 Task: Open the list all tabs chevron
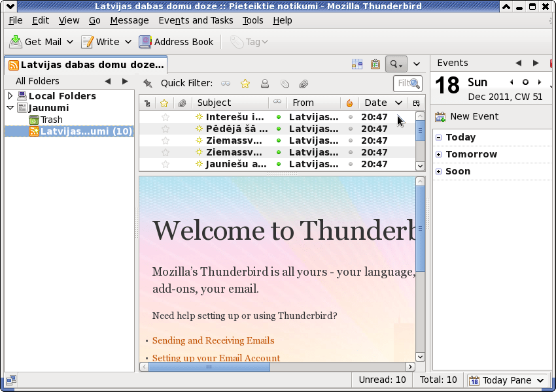(x=417, y=64)
